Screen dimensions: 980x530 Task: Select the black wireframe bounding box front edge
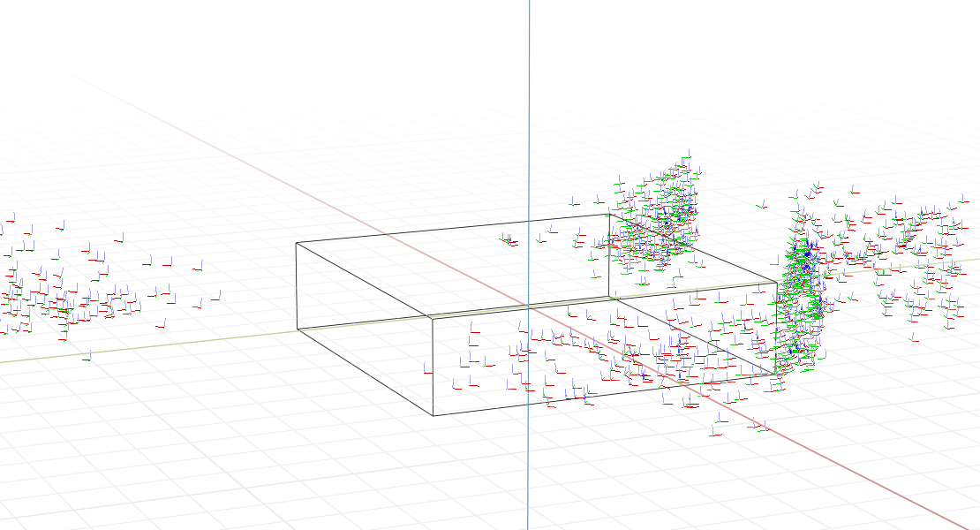pos(433,367)
